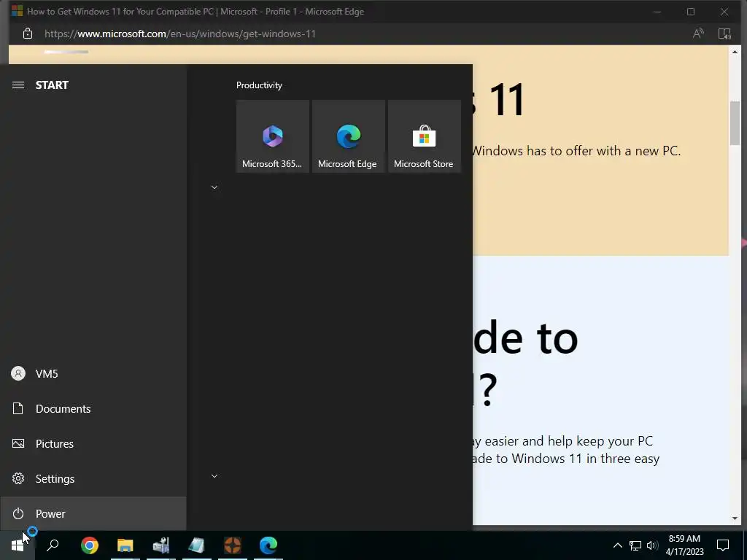
Task: Open taskbar app left of Team Fortress
Action: pyautogui.click(x=197, y=545)
